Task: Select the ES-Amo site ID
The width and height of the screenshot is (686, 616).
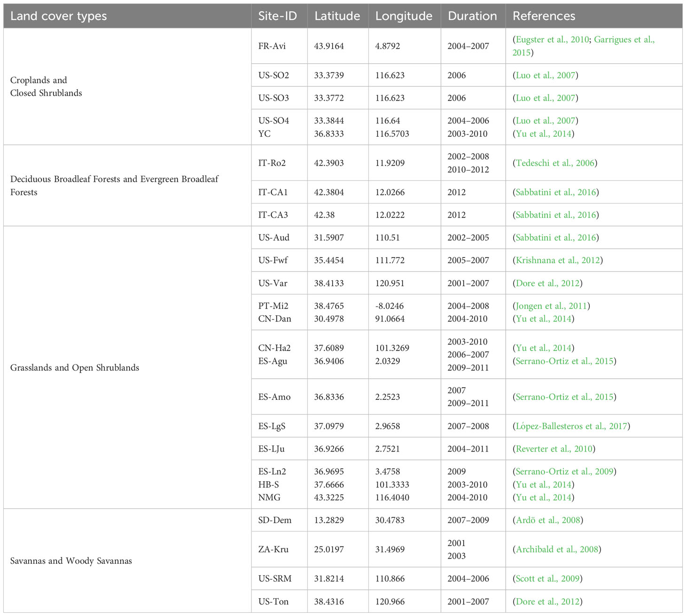Action: (x=274, y=397)
